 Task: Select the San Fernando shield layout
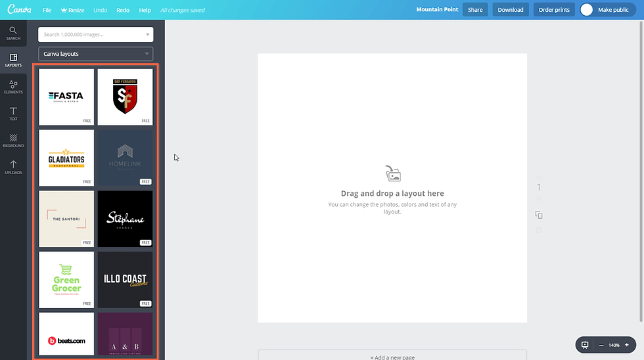pos(125,97)
